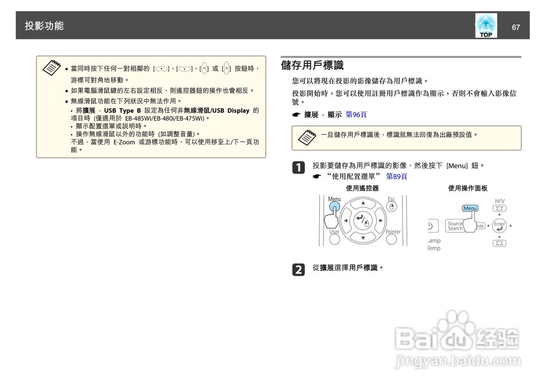Click the center Enter/mouse button on the remote

[x=363, y=220]
